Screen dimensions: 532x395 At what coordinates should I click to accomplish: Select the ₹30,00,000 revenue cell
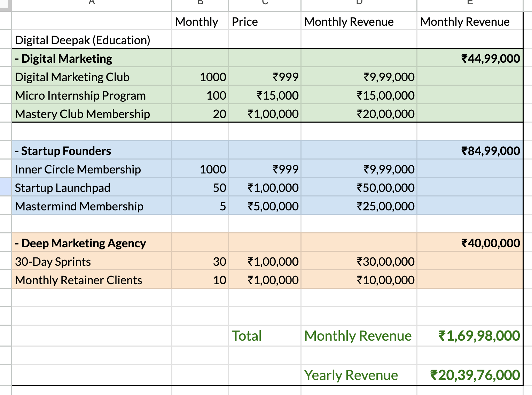click(359, 261)
